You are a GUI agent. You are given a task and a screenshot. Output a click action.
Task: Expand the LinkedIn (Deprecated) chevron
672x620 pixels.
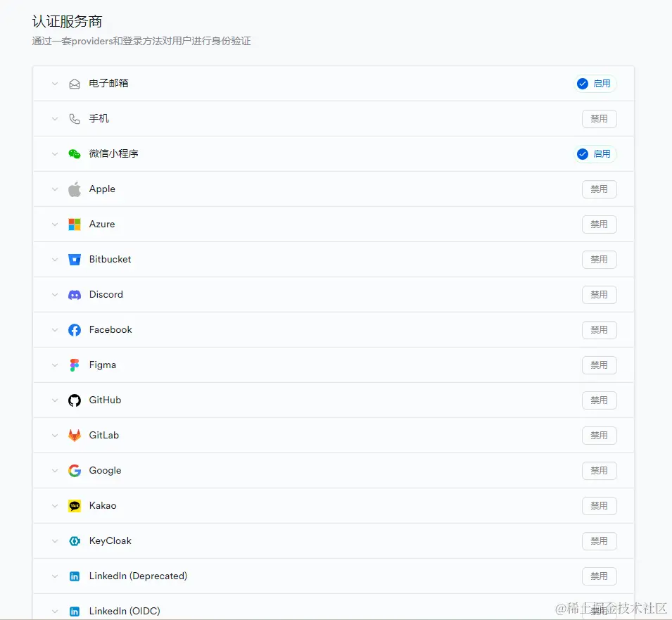(55, 576)
